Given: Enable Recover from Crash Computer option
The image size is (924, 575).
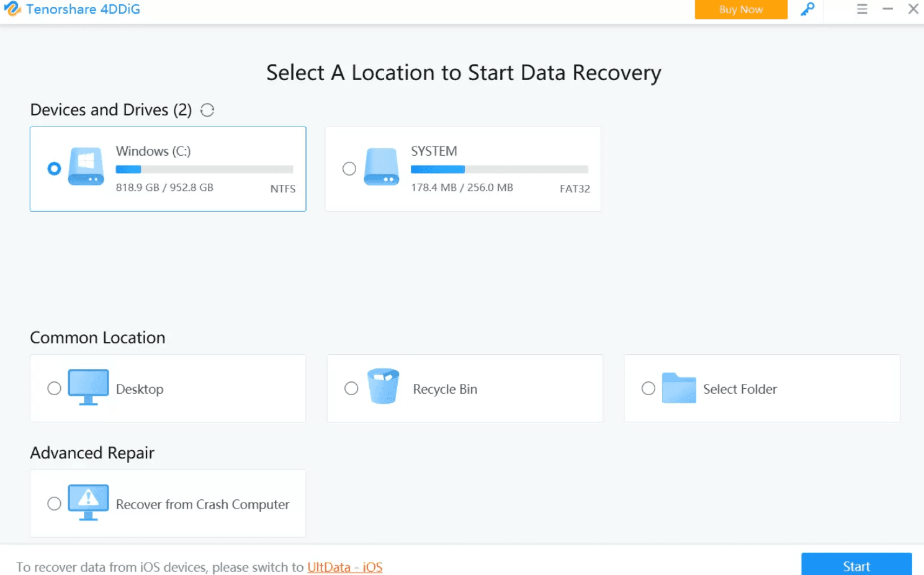Looking at the screenshot, I should click(x=55, y=504).
